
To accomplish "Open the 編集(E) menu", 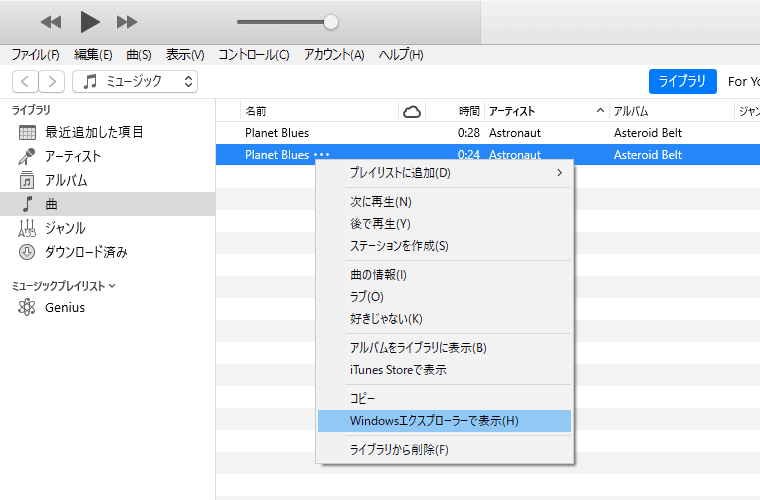I will tap(93, 55).
